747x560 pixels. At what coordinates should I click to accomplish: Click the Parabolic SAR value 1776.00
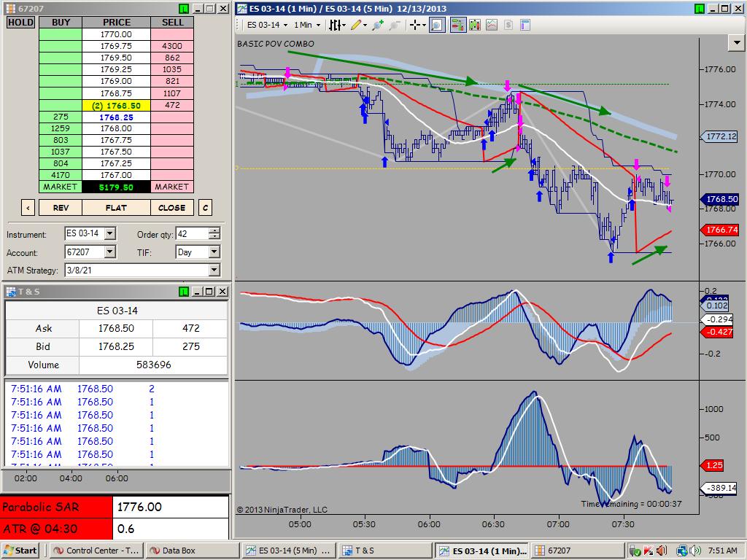(x=171, y=507)
